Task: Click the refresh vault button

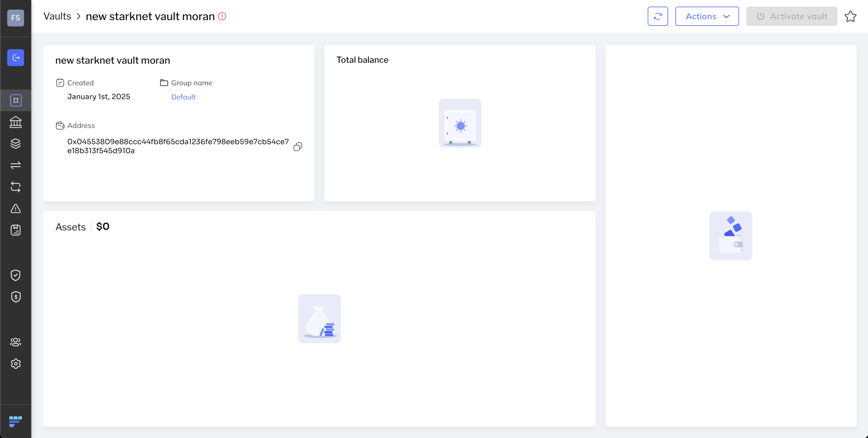Action: (x=657, y=16)
